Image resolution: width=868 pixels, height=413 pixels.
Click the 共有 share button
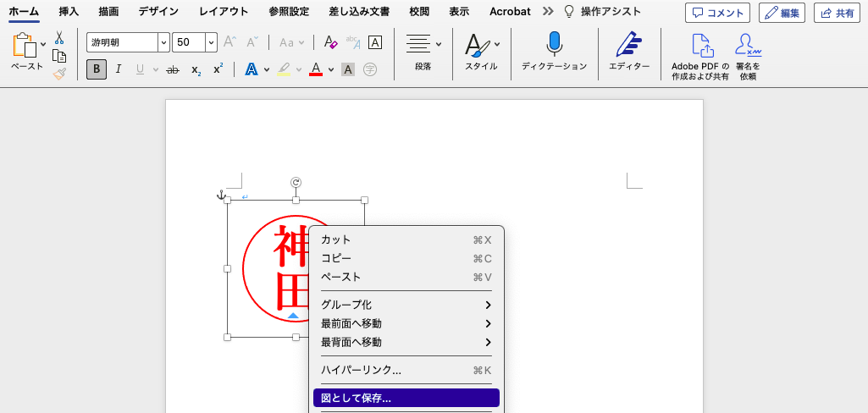(x=836, y=13)
